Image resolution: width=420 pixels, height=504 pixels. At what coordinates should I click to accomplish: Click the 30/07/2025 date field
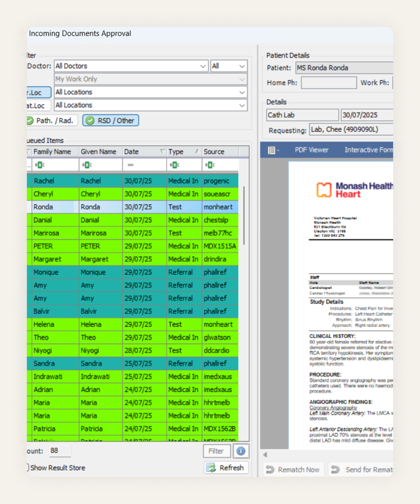pos(367,115)
